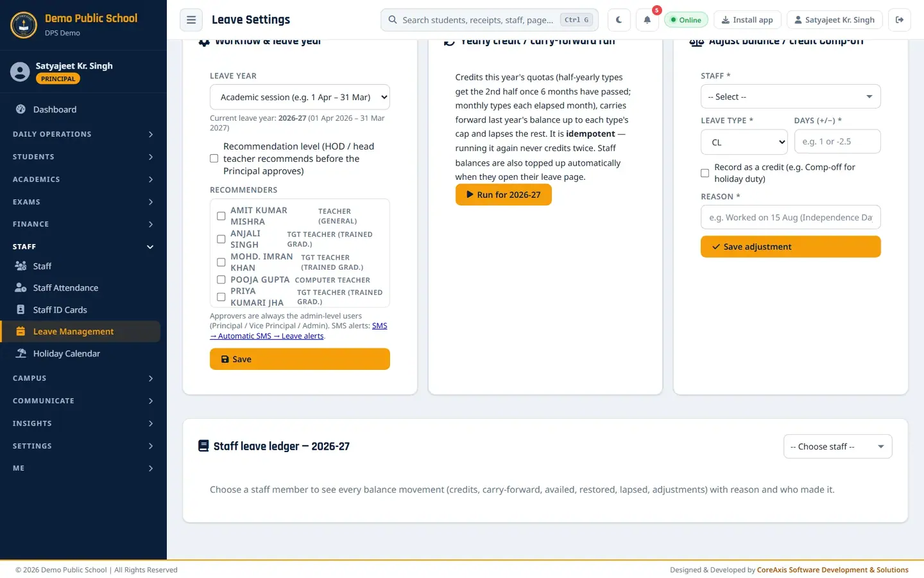Click Run for 2026-27 button
The width and height of the screenshot is (924, 578).
click(x=504, y=195)
